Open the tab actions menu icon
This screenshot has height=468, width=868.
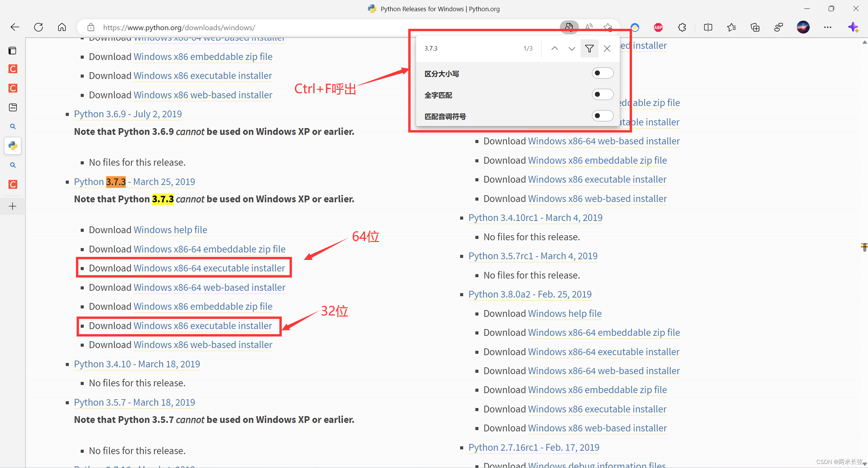[x=13, y=51]
